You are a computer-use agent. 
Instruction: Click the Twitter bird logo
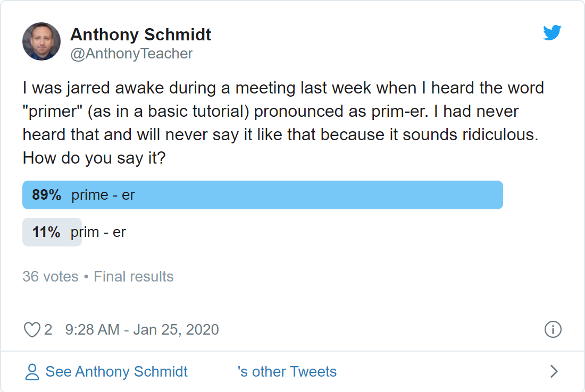coord(552,32)
